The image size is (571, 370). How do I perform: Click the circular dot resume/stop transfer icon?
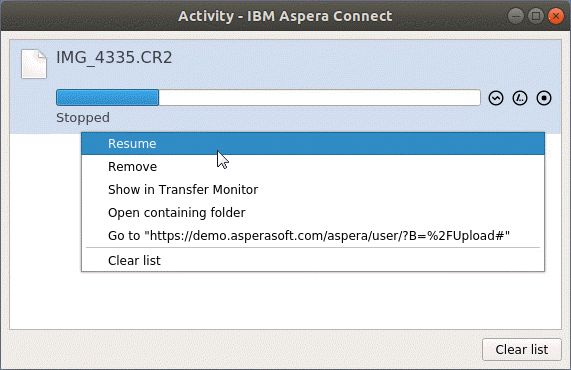[544, 98]
